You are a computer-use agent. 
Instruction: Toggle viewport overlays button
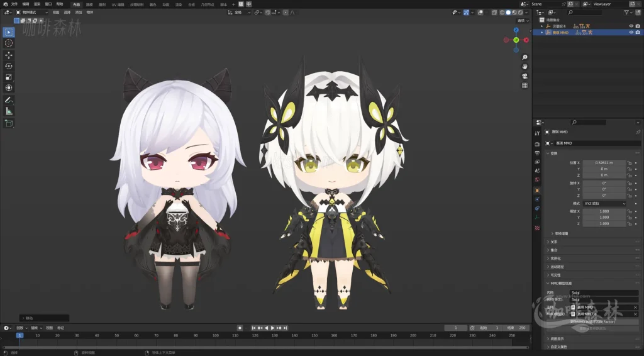click(x=480, y=13)
